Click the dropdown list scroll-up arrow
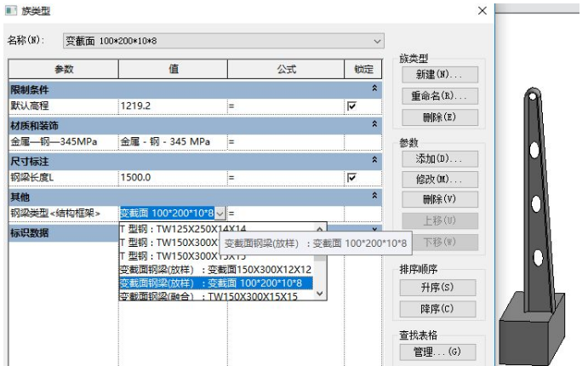Image resolution: width=588 pixels, height=366 pixels. (319, 228)
